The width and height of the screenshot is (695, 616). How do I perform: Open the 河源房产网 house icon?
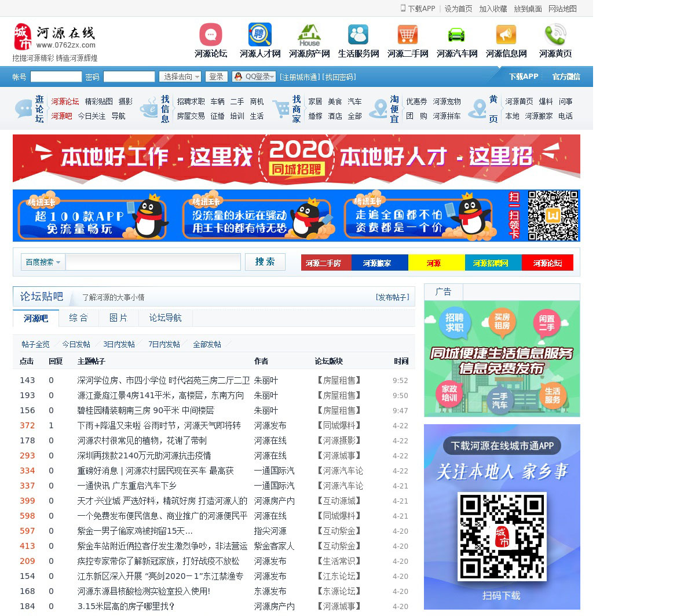[x=309, y=35]
